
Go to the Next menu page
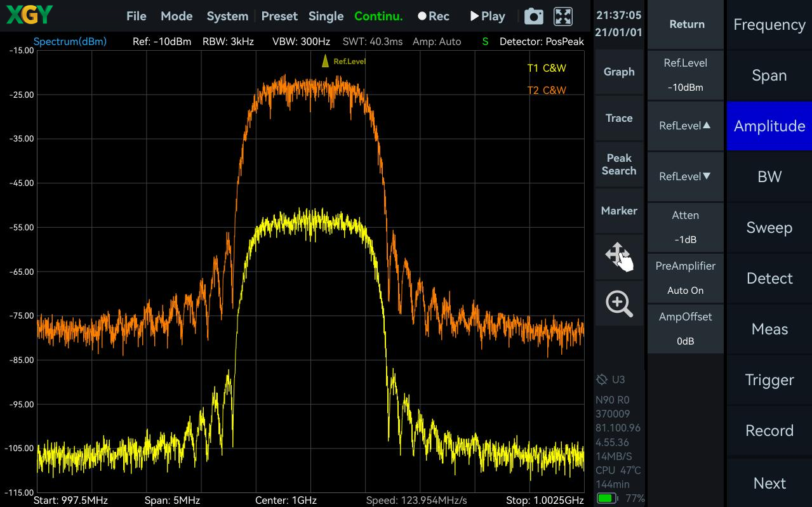[x=769, y=483]
